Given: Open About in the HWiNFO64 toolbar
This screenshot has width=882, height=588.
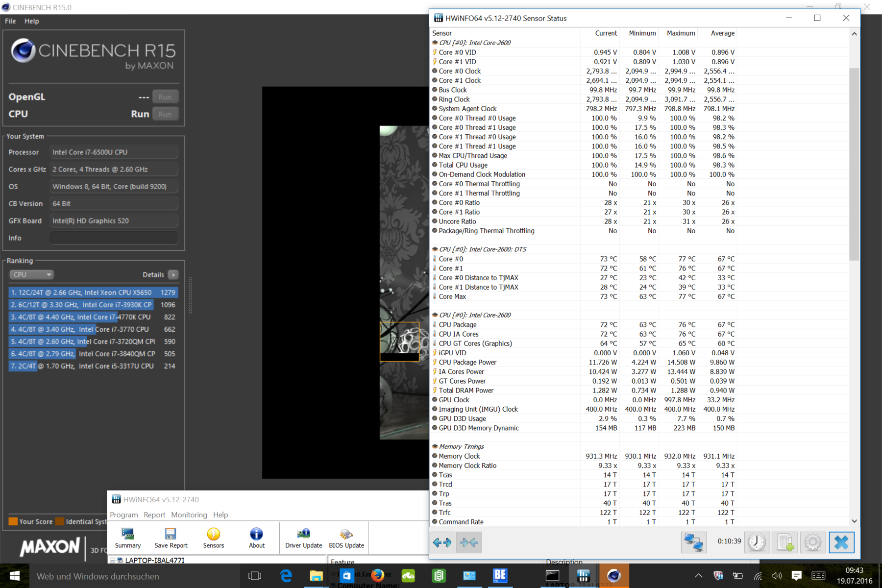Looking at the screenshot, I should (x=256, y=538).
